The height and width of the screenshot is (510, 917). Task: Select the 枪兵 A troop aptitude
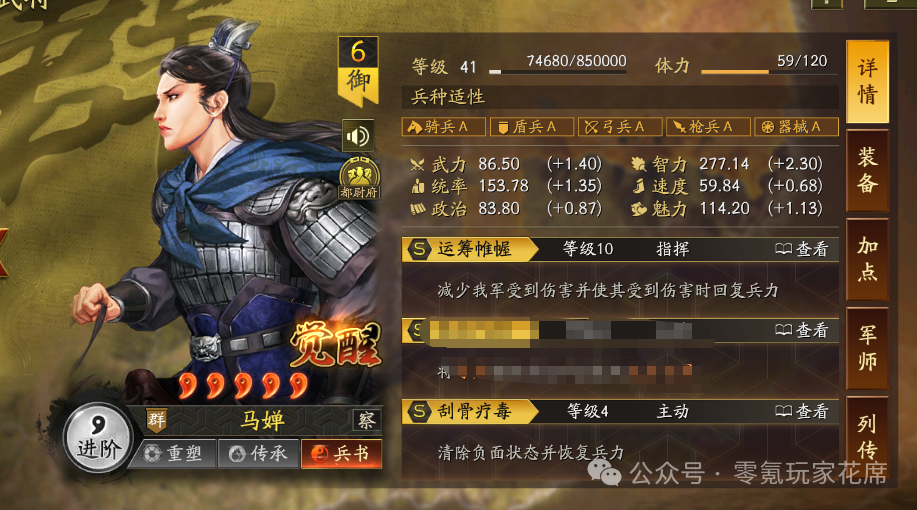(708, 127)
